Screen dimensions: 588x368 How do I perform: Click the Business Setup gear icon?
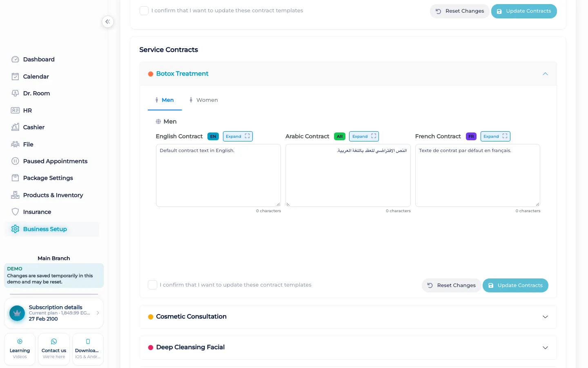pos(15,229)
